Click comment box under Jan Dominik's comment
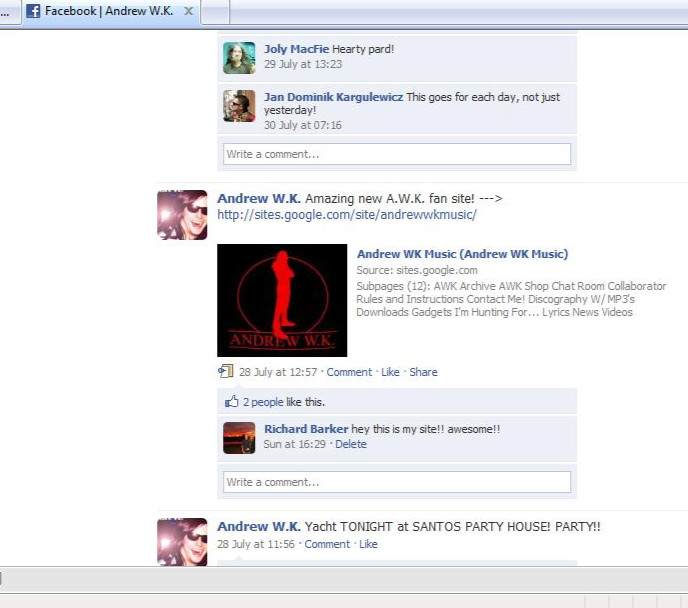The height and width of the screenshot is (608, 688). (x=396, y=154)
